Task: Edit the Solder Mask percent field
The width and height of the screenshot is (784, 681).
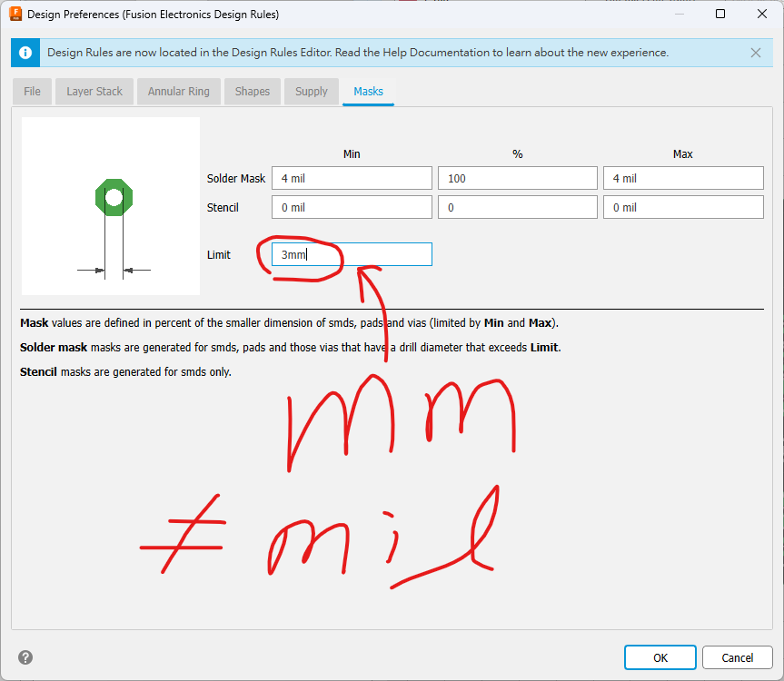Action: pyautogui.click(x=517, y=179)
